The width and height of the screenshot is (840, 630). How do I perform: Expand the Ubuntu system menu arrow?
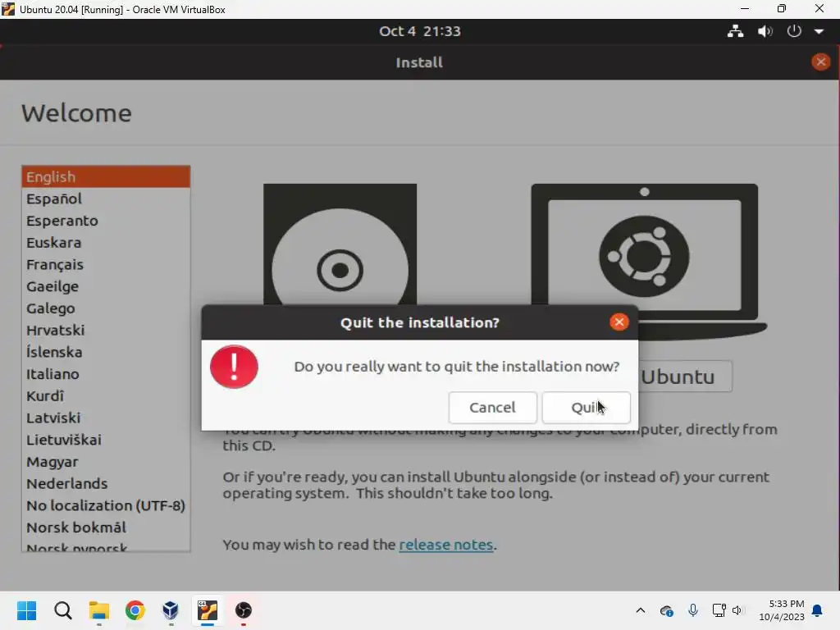[x=819, y=32]
